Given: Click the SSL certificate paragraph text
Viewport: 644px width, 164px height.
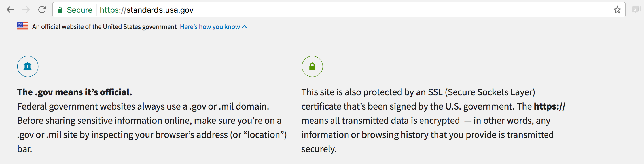Looking at the screenshot, I should [425, 120].
